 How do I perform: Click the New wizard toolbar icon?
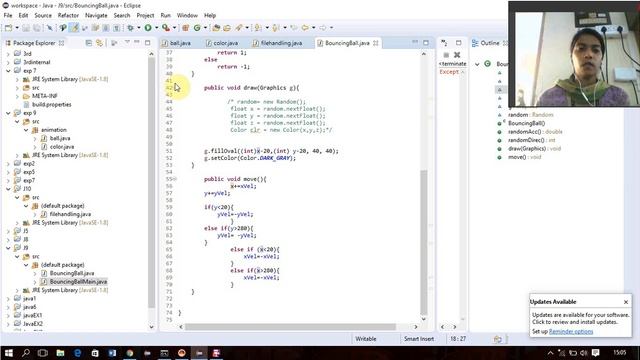tap(8, 28)
